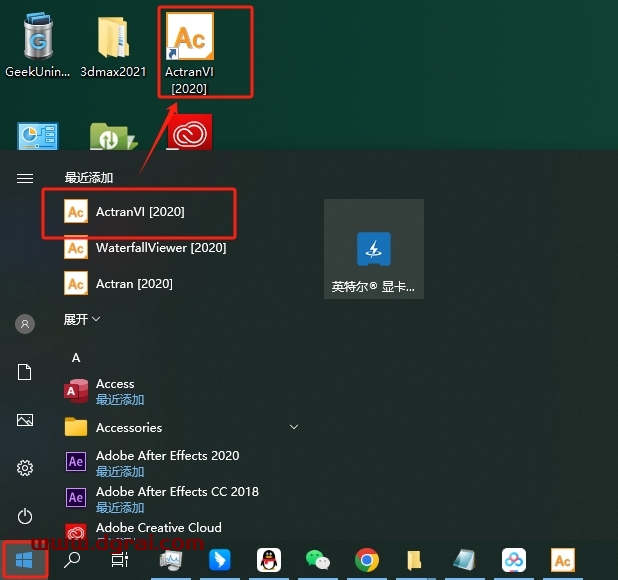This screenshot has width=618, height=580.
Task: Click the letter A group header
Action: pos(76,357)
